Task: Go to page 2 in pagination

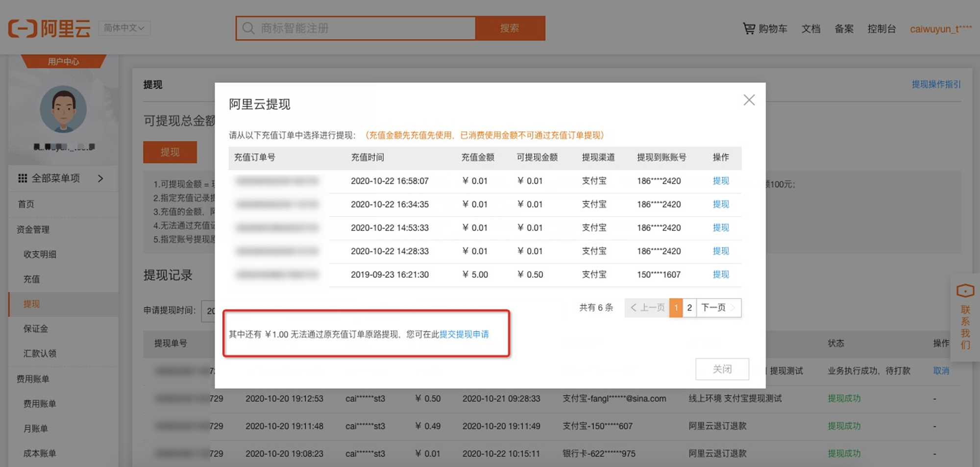Action: (689, 308)
